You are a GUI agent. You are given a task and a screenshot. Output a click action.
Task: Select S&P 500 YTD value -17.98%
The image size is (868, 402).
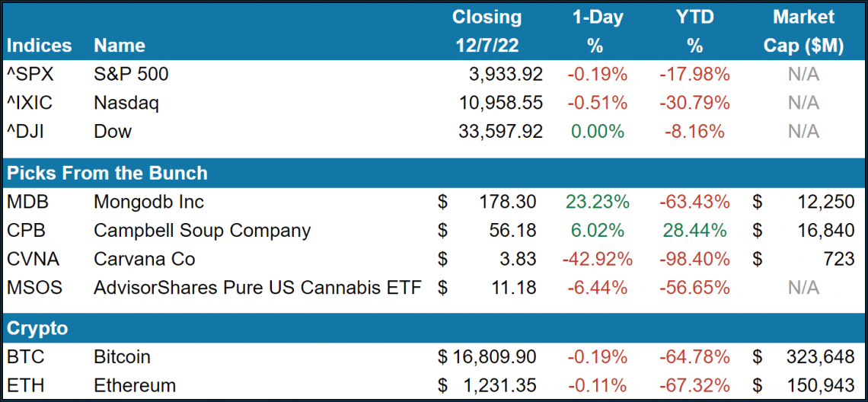(694, 74)
